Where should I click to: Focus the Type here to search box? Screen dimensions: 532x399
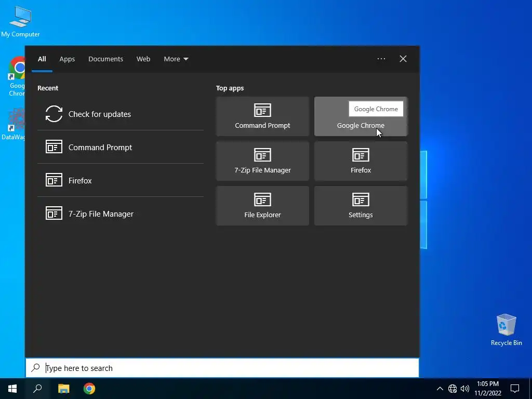pyautogui.click(x=222, y=368)
